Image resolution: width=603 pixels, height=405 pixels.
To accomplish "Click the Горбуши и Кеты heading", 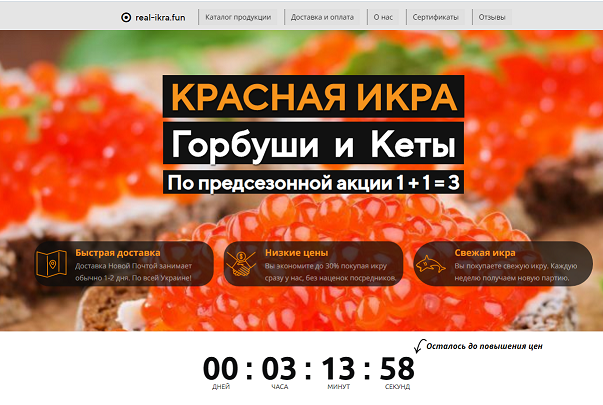I will (x=313, y=143).
